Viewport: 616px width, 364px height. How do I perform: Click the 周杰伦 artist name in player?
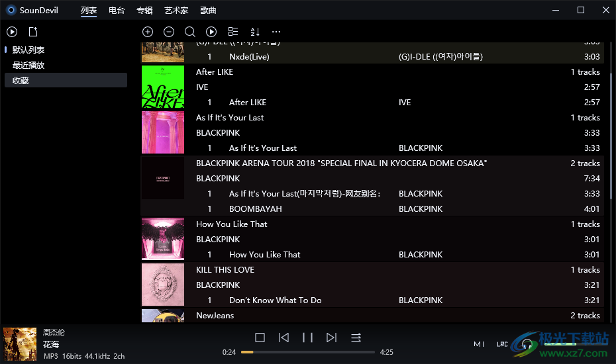tap(54, 332)
